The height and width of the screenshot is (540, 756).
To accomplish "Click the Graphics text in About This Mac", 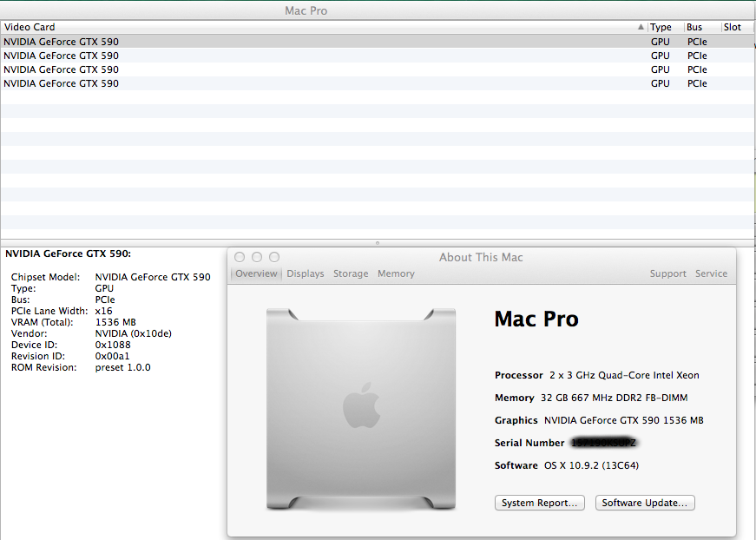I will (624, 420).
